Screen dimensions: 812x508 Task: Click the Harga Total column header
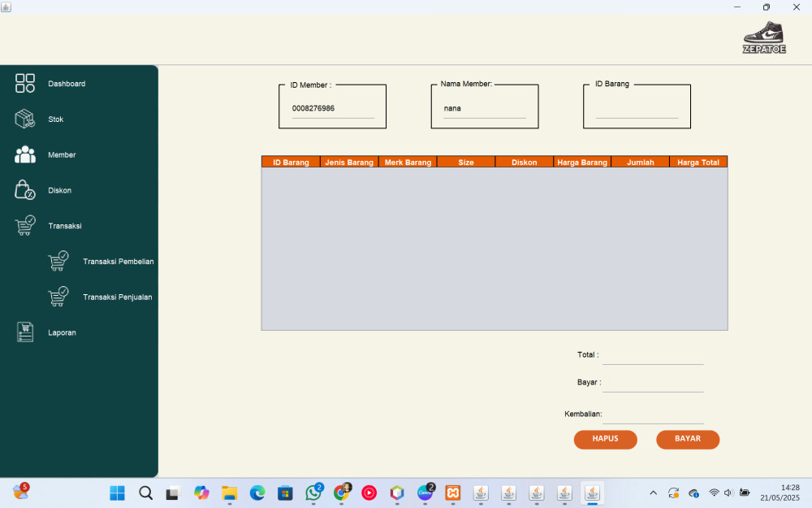click(698, 162)
